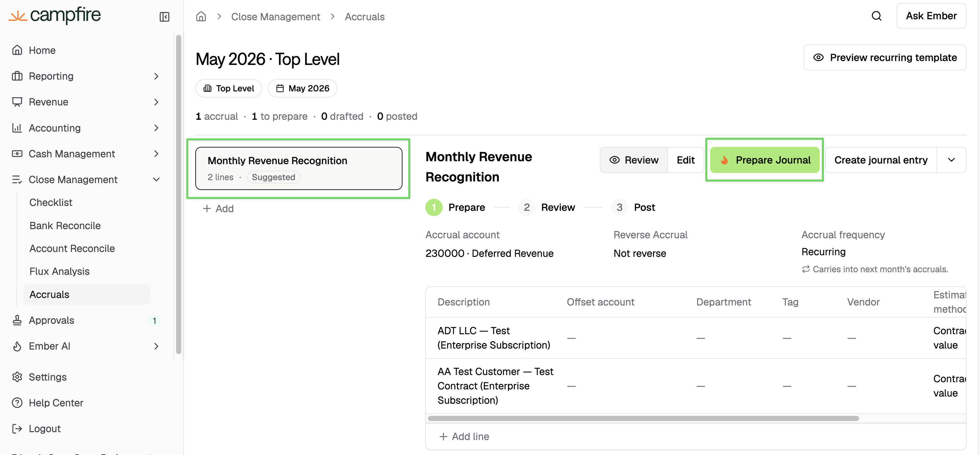Click the Offset account column header
The image size is (980, 455).
click(x=600, y=302)
